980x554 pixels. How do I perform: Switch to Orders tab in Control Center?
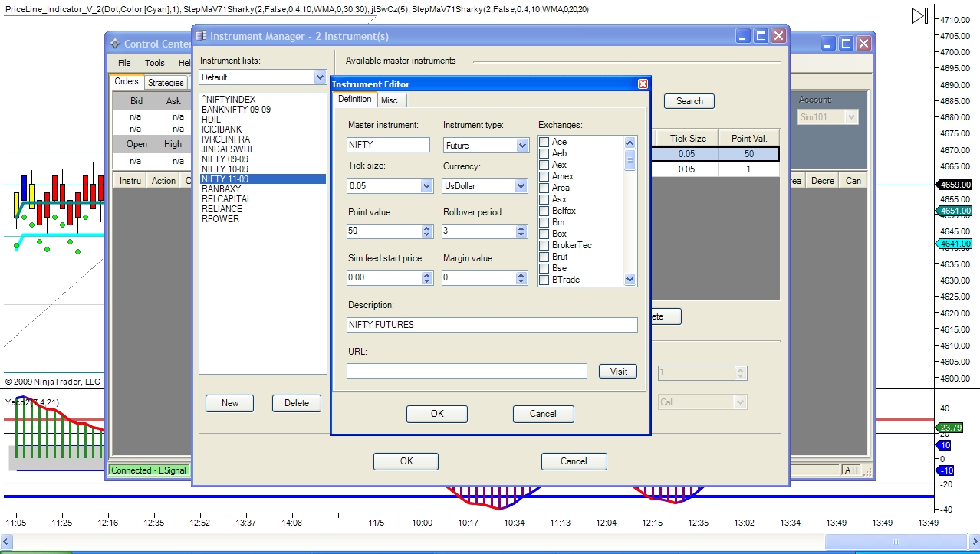coord(127,81)
